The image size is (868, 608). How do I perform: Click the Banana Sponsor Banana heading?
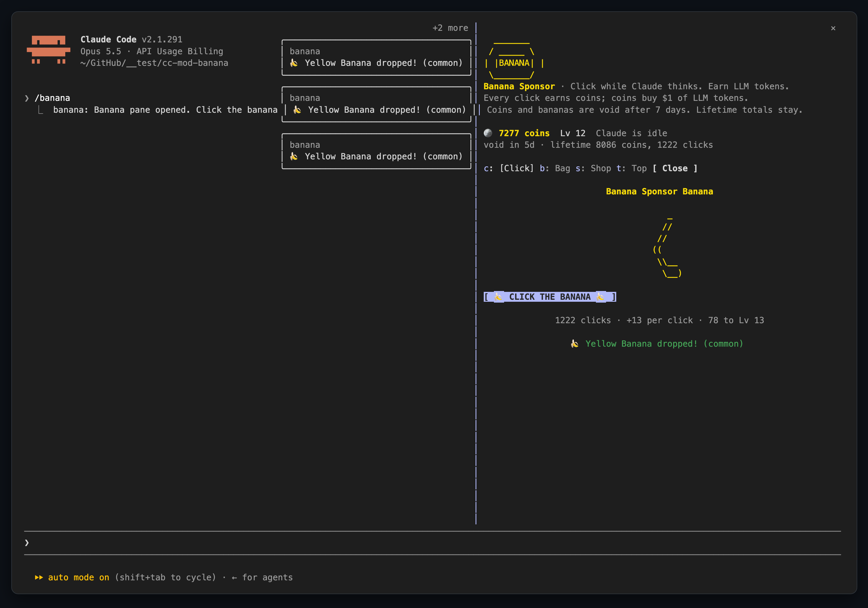pos(659,191)
